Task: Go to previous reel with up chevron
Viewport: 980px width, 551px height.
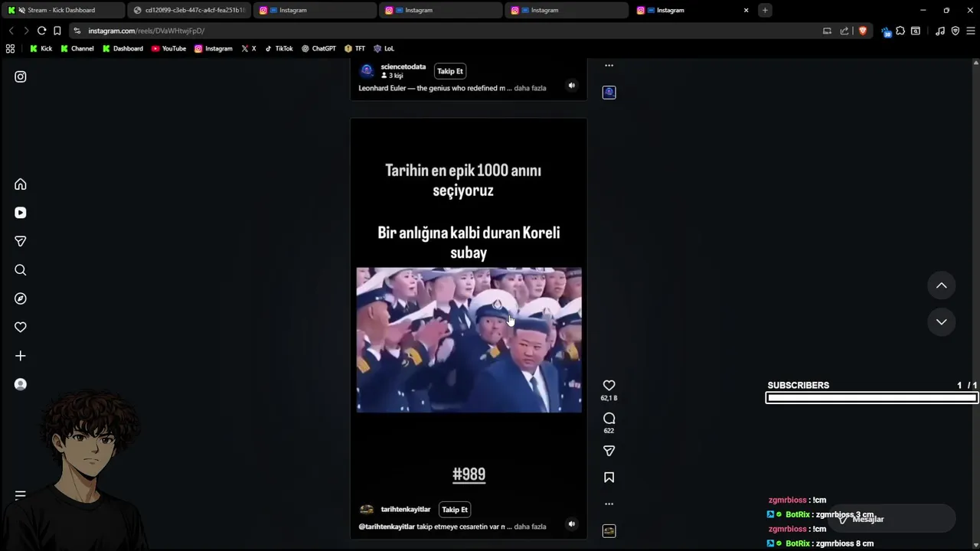Action: (941, 285)
